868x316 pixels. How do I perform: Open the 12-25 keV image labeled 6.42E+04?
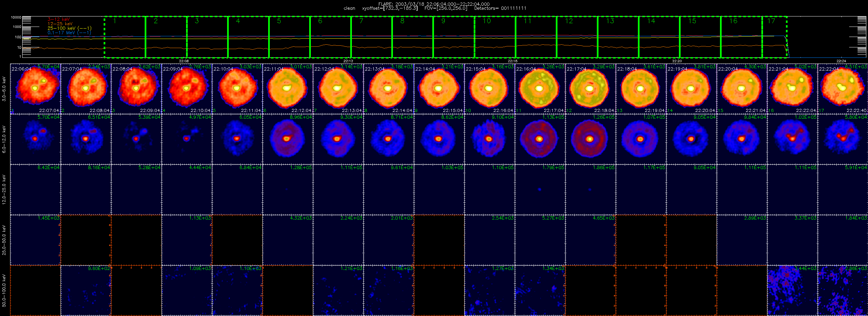(x=36, y=190)
